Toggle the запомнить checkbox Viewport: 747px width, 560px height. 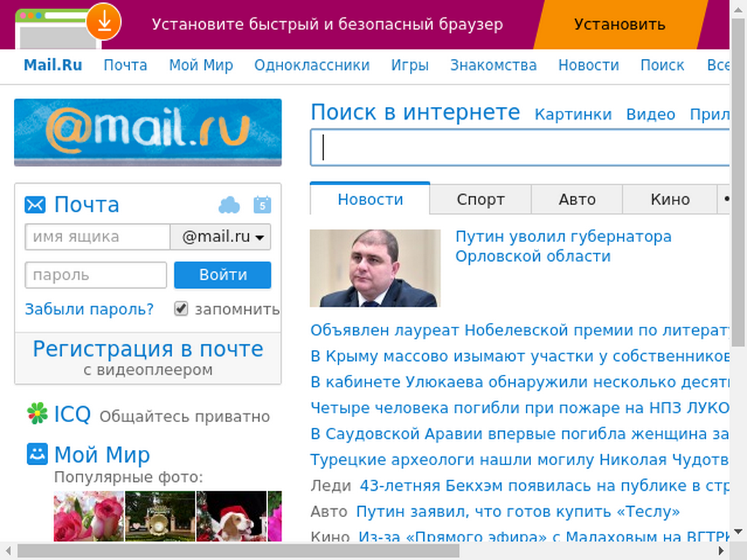(181, 308)
